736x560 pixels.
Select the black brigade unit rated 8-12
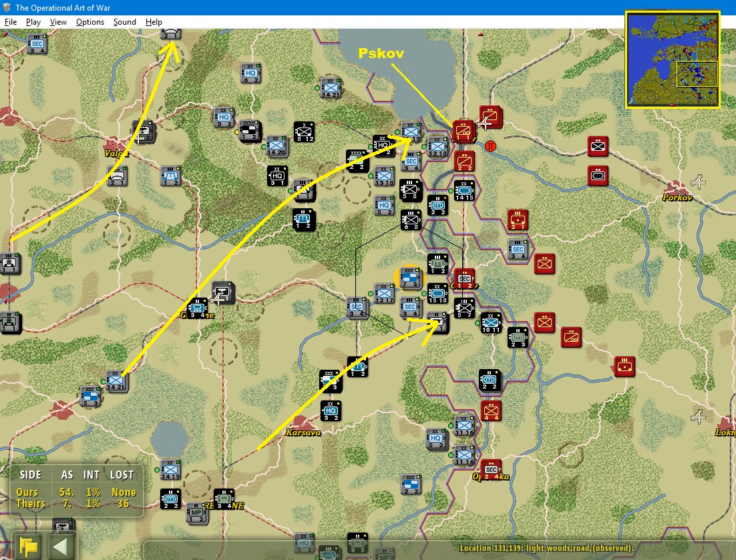pyautogui.click(x=305, y=131)
